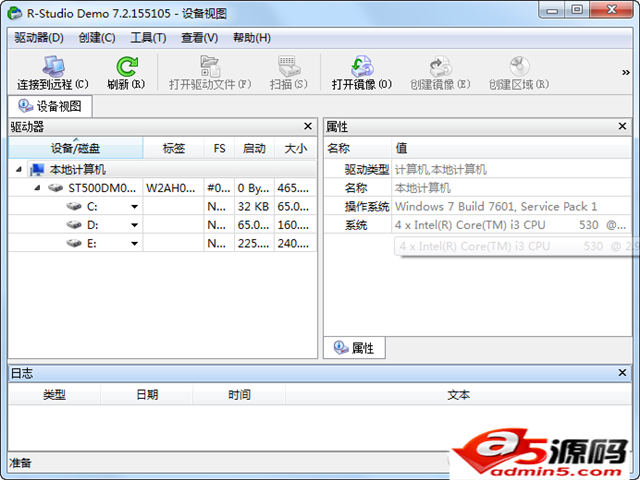Collapse the 本地计算机 tree node
Screen dimensions: 640x480
coord(19,169)
